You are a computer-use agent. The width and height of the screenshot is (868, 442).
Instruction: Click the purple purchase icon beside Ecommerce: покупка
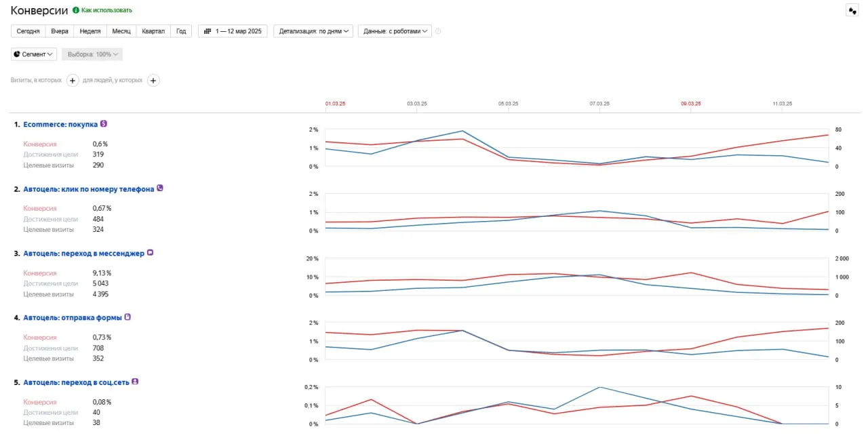click(x=104, y=124)
